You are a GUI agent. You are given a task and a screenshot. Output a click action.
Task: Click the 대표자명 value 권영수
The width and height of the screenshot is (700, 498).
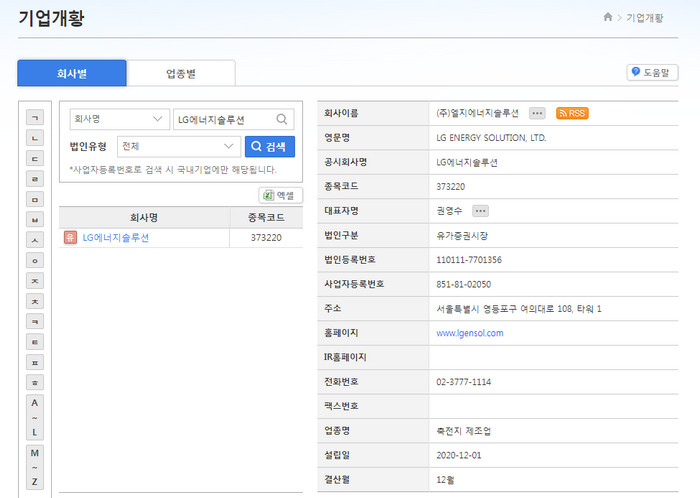tap(449, 211)
